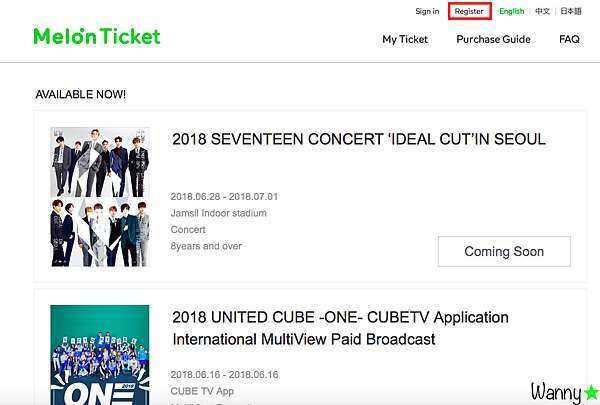Open the Sign in link
The image size is (600, 405).
click(427, 11)
